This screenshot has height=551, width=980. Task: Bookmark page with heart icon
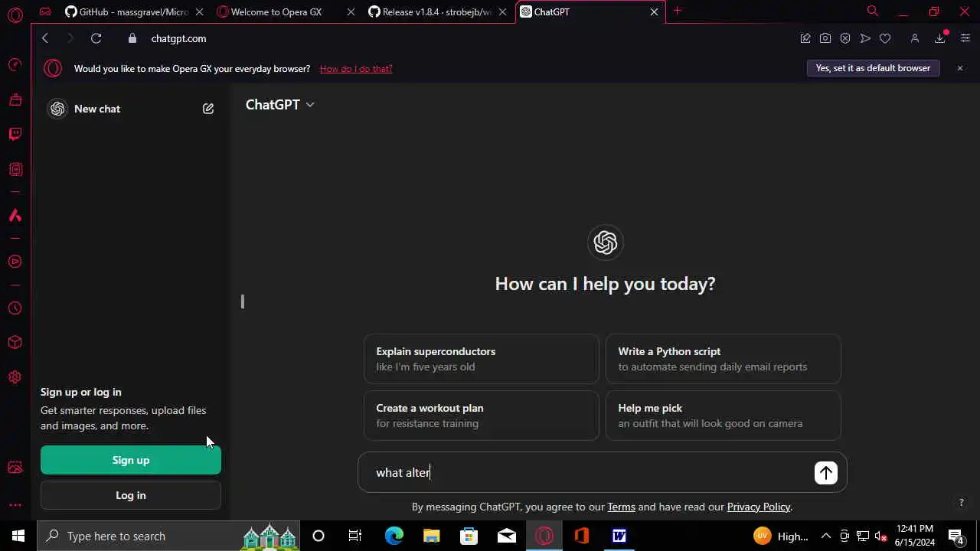coord(885,38)
